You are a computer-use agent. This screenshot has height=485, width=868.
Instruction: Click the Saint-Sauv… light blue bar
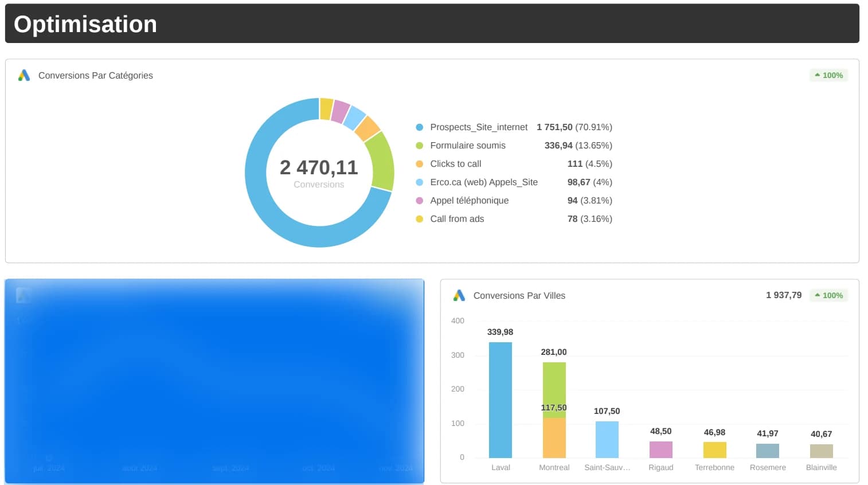pyautogui.click(x=607, y=440)
